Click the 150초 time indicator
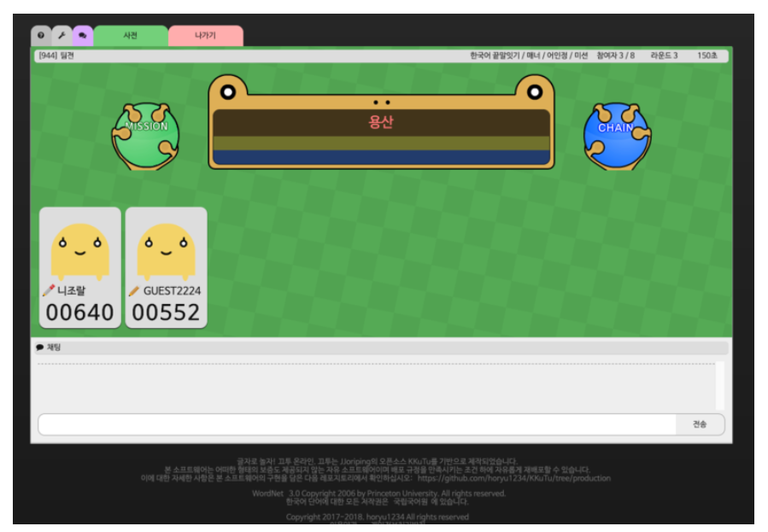The height and width of the screenshot is (532, 768). click(707, 56)
